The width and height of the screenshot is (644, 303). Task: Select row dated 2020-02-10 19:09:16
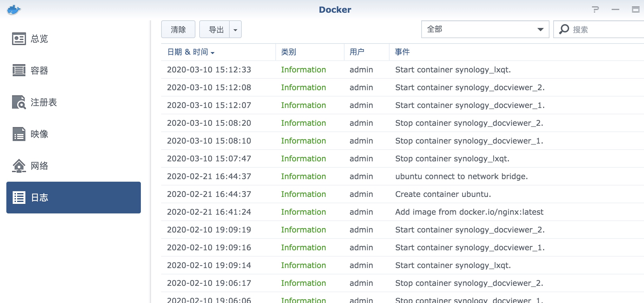(x=403, y=247)
